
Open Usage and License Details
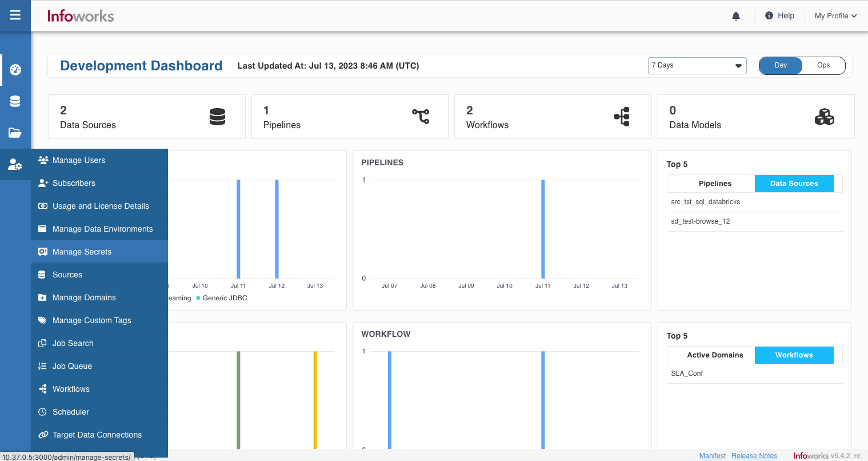pyautogui.click(x=99, y=206)
